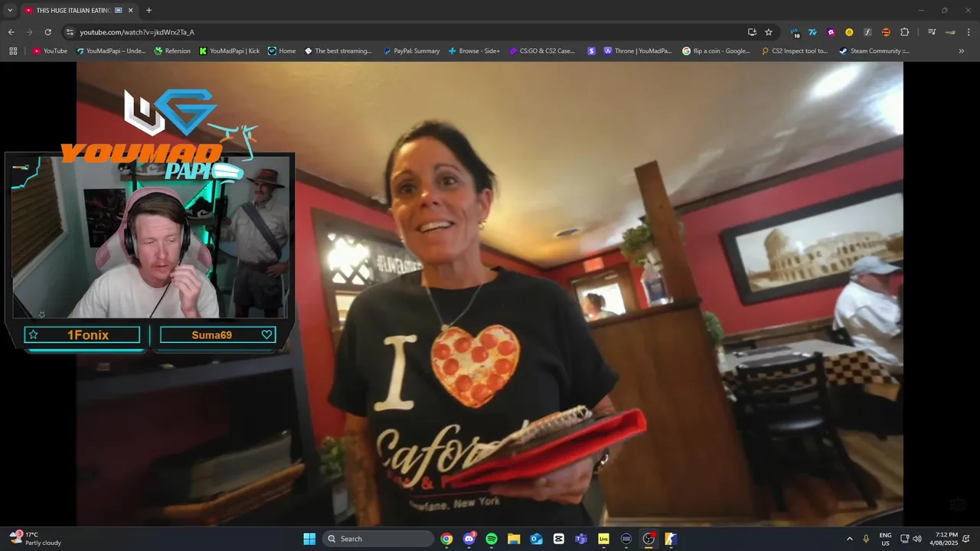Click the YouTube video player
This screenshot has height=551, width=980.
click(x=490, y=294)
